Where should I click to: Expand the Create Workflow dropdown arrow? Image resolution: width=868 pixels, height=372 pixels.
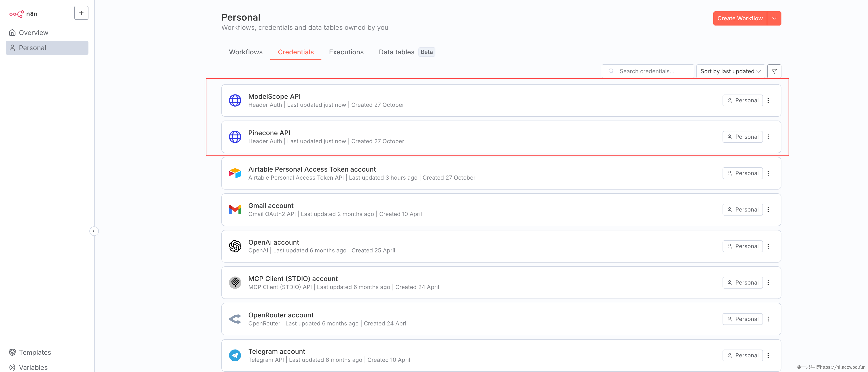pyautogui.click(x=774, y=18)
